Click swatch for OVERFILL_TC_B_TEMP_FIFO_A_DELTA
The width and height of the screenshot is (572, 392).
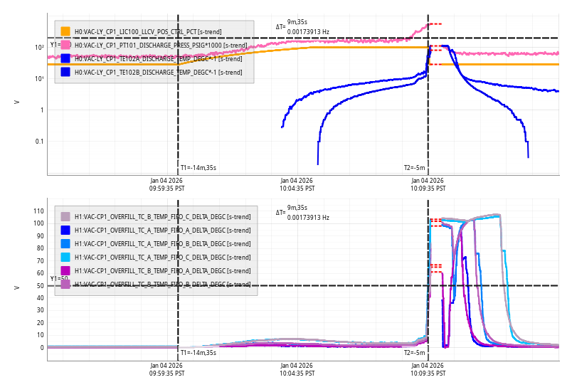65,270
